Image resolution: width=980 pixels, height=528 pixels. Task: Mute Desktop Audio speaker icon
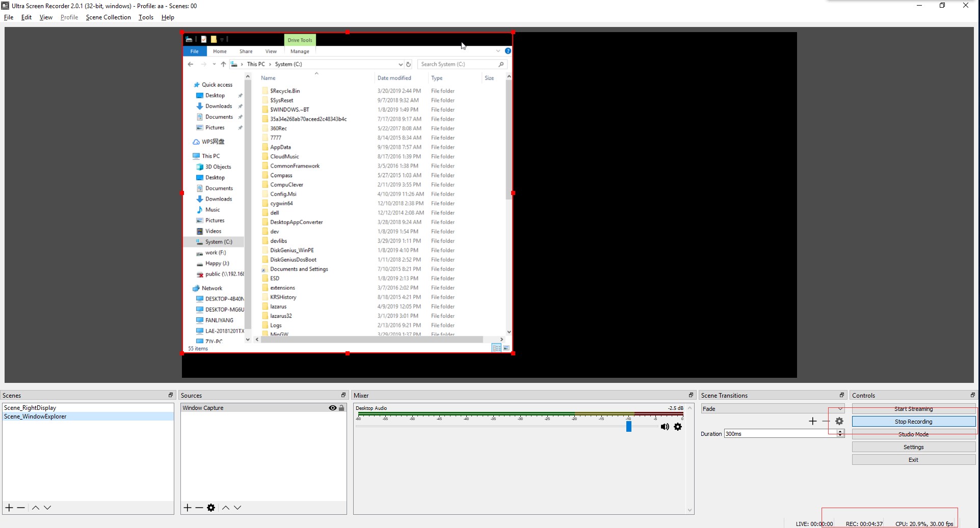665,427
